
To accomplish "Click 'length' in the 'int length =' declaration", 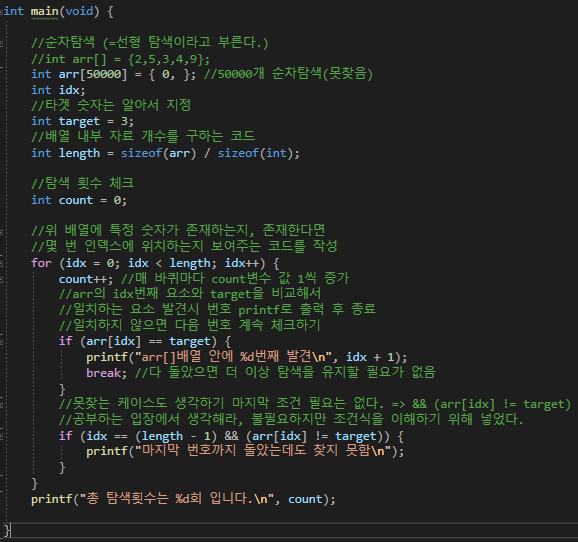I will tap(79, 153).
